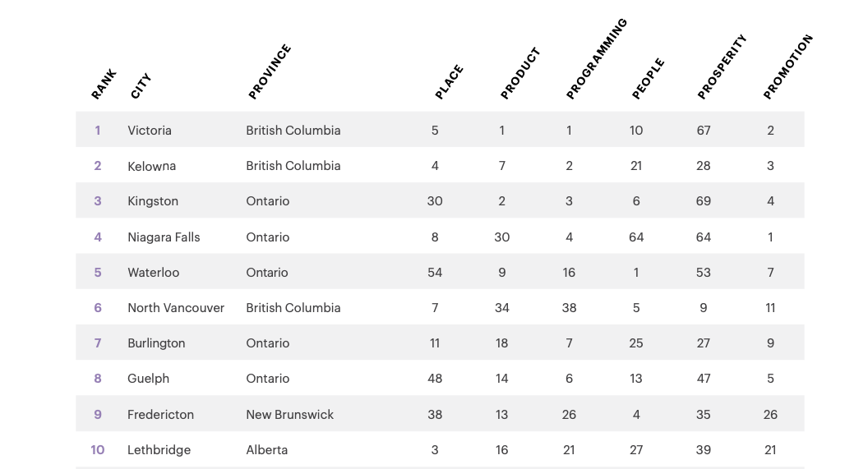The image size is (868, 469).
Task: Click the PROSPERITY column header
Action: click(x=722, y=67)
